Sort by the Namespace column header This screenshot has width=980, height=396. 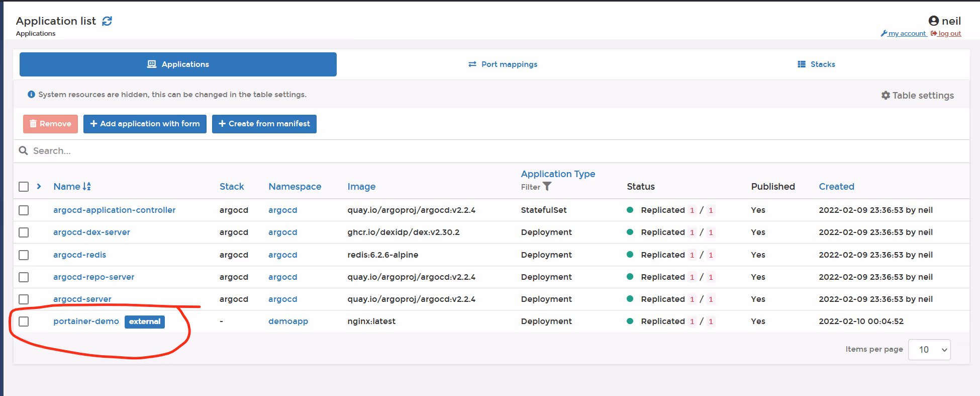pyautogui.click(x=295, y=186)
